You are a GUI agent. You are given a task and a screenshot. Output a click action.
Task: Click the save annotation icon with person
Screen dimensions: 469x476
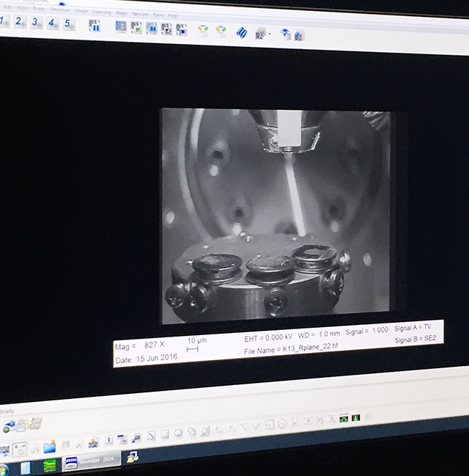coord(94,442)
